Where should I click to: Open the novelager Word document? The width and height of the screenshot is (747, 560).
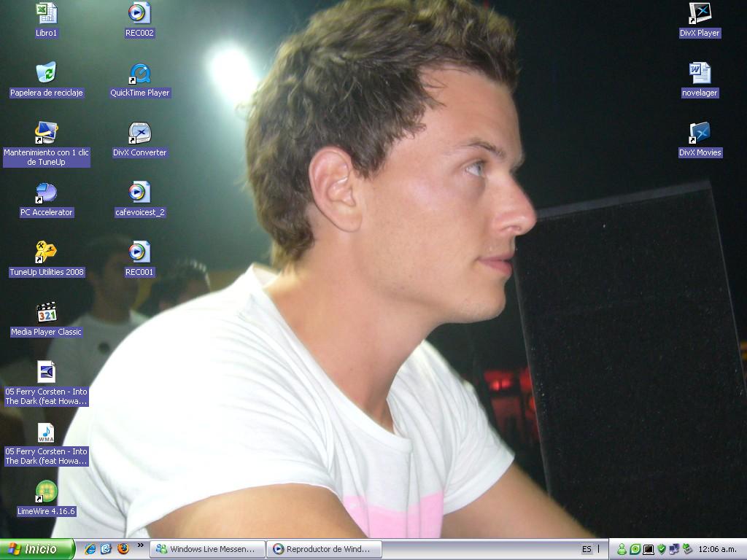700,73
